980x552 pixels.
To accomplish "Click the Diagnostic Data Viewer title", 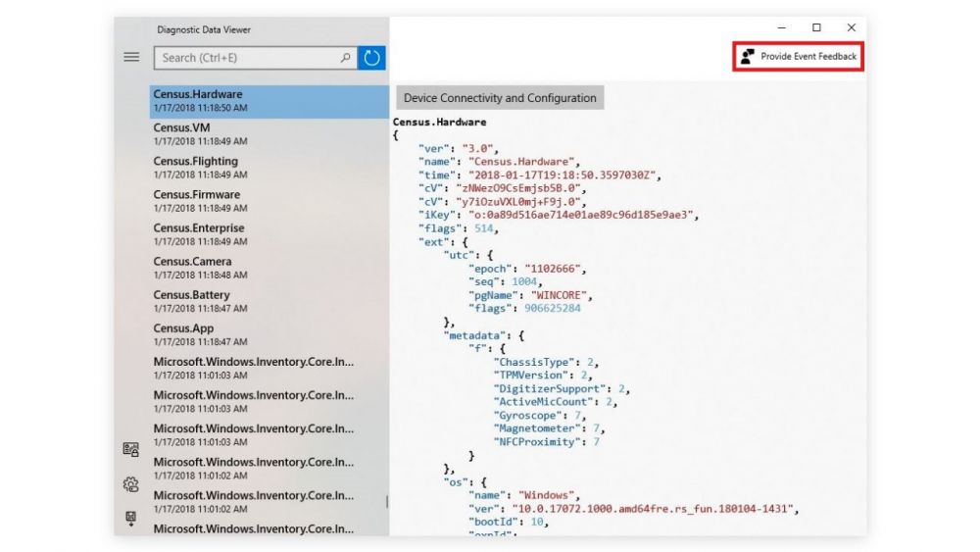I will (x=204, y=29).
